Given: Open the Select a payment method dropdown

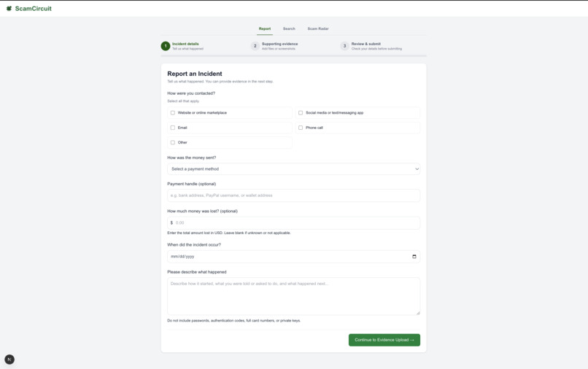Looking at the screenshot, I should click(x=293, y=169).
